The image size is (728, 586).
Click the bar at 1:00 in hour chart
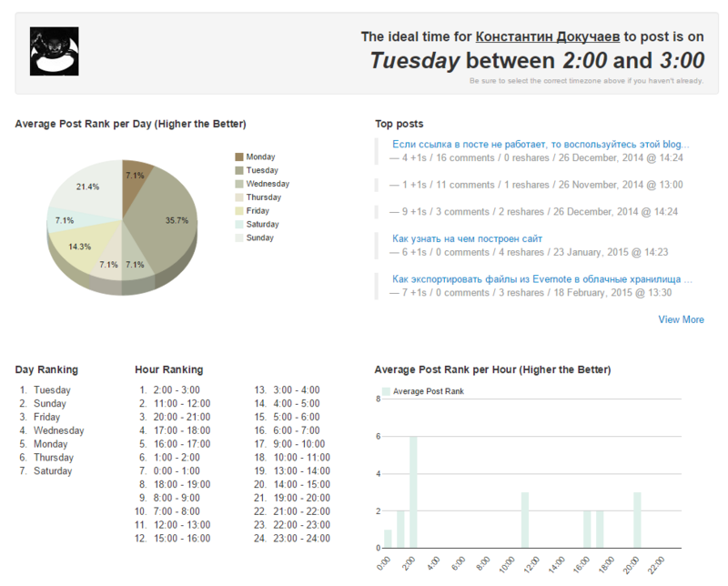coord(400,530)
